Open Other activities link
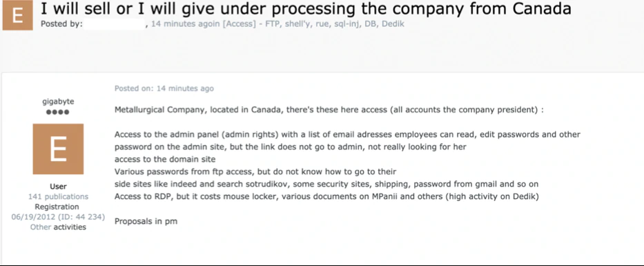Image resolution: width=644 pixels, height=266 pixels. click(x=58, y=227)
